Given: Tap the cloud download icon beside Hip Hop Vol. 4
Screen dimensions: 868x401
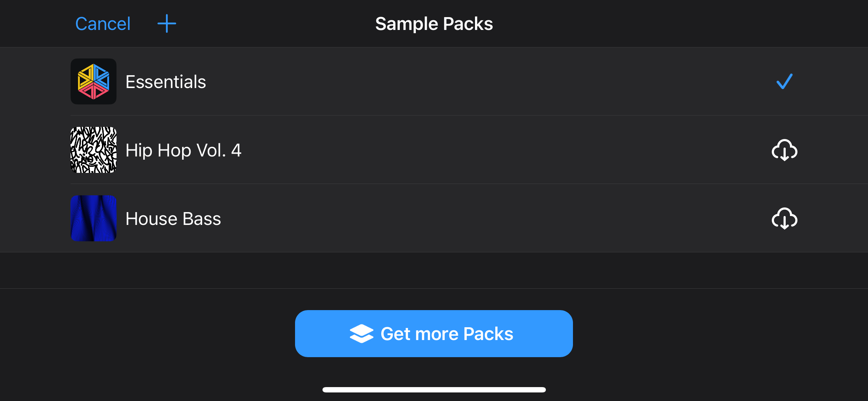Looking at the screenshot, I should click(x=785, y=150).
